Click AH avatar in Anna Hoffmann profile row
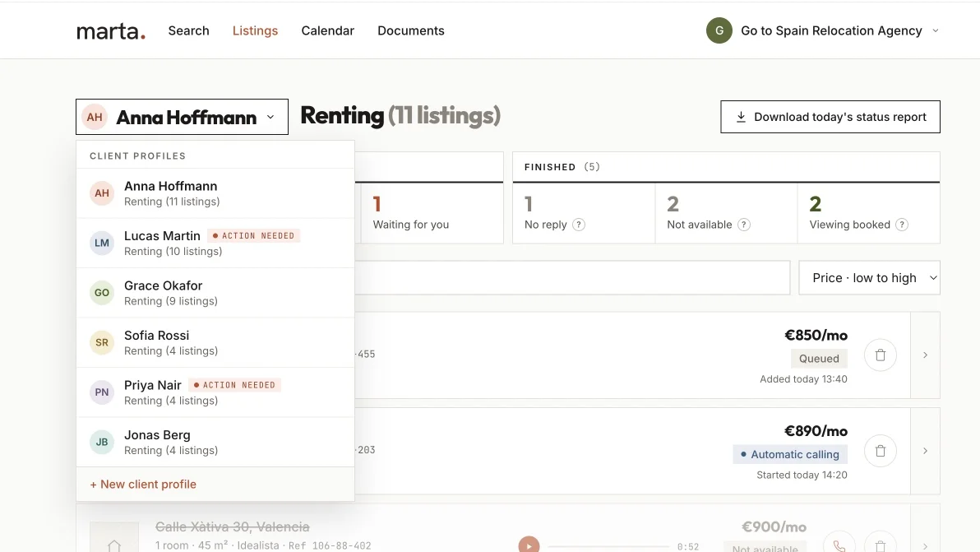 pyautogui.click(x=102, y=193)
